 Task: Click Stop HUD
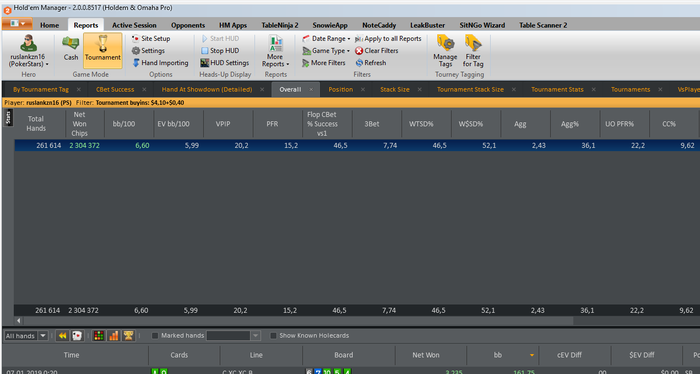[220, 50]
